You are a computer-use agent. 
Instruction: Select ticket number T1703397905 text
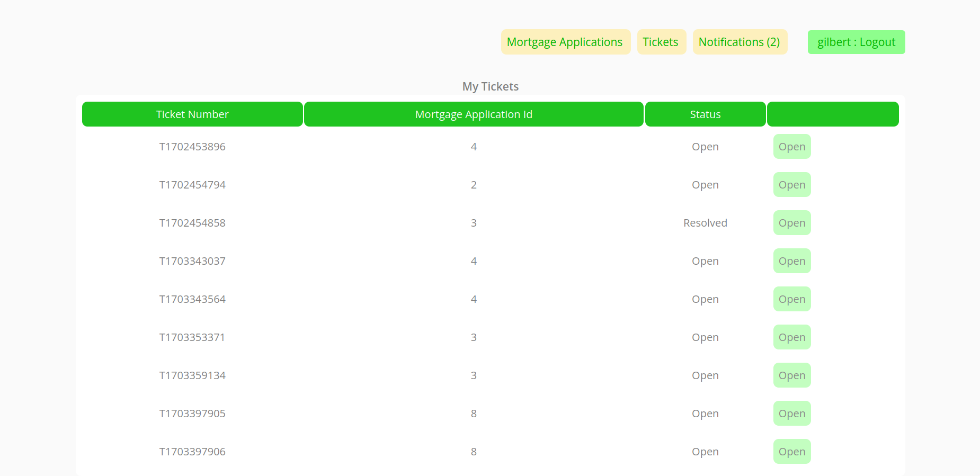192,414
